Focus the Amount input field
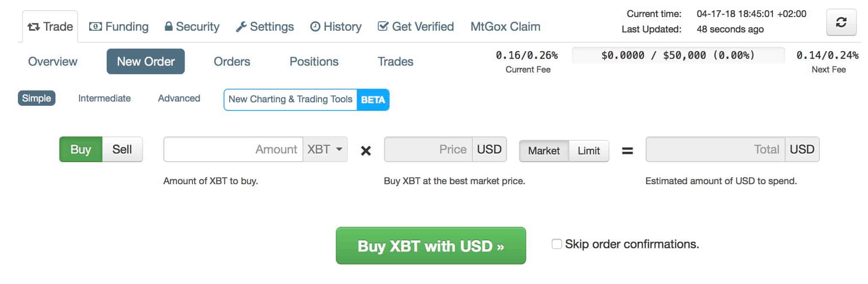The width and height of the screenshot is (868, 284). tap(233, 149)
